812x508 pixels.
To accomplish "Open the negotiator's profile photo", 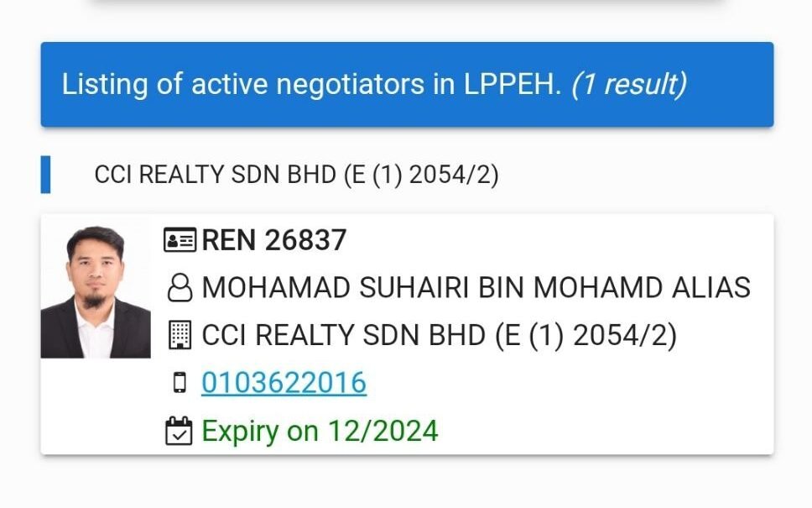I will [x=96, y=292].
